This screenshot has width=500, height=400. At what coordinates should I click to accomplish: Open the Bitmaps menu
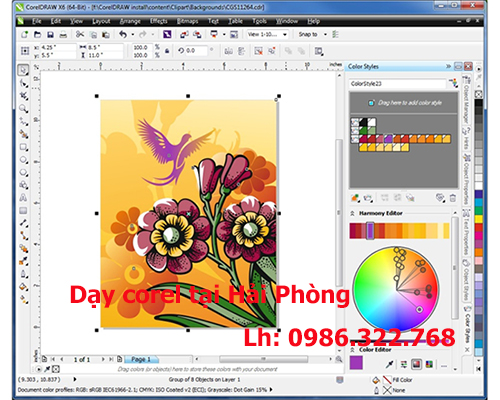click(x=187, y=21)
